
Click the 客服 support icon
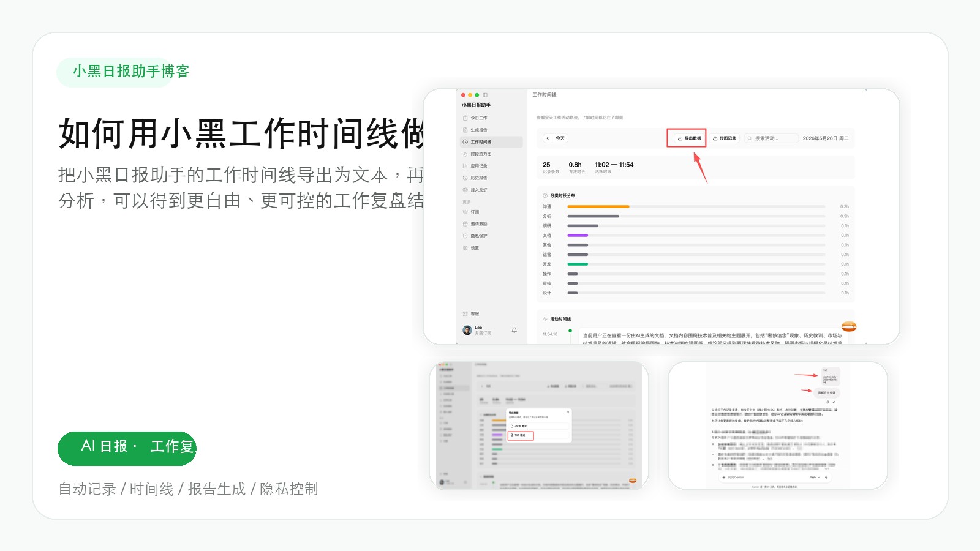pos(466,313)
